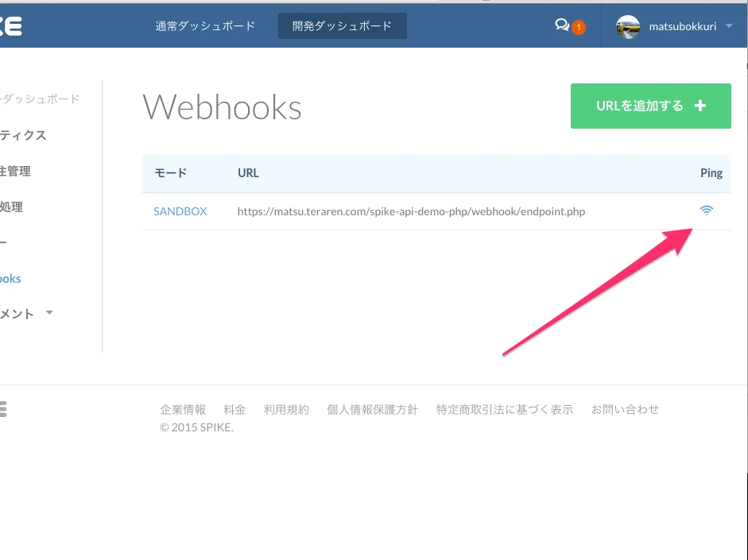Open the SANDBOX webhook entry

pyautogui.click(x=180, y=211)
